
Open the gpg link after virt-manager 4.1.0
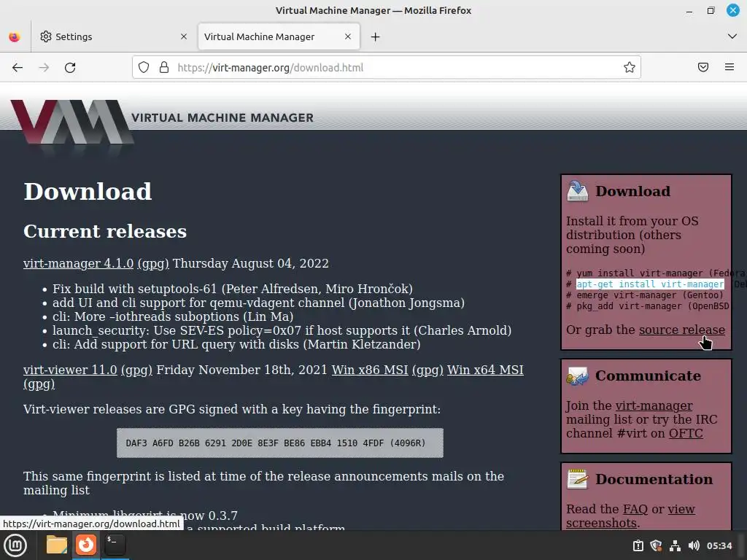click(x=153, y=264)
